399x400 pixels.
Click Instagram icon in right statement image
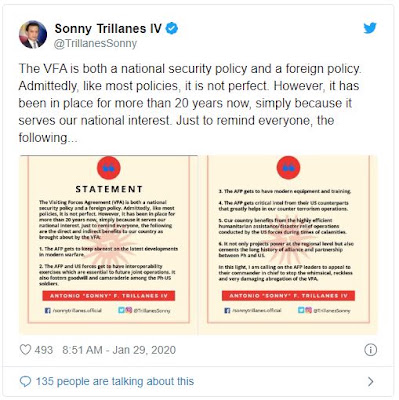[308, 310]
